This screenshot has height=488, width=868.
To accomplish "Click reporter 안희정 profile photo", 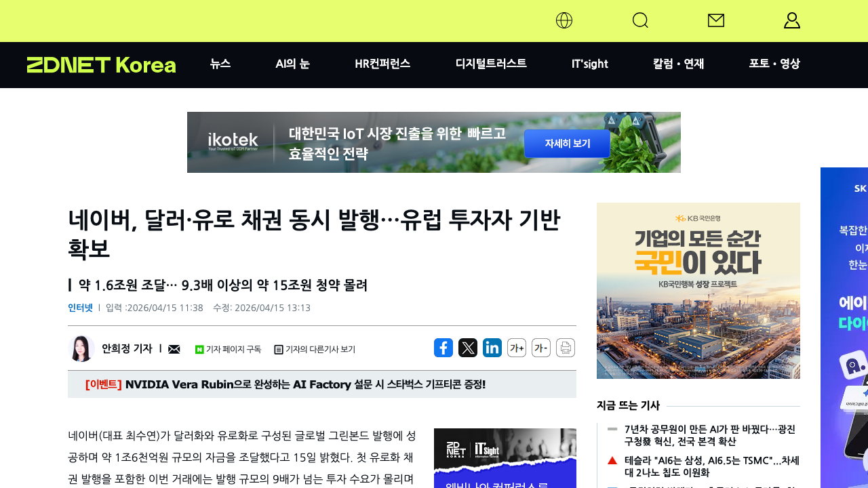I will tap(81, 348).
